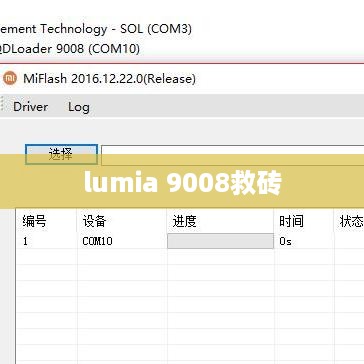Click the 设备 column header
The width and height of the screenshot is (364, 364).
point(94,221)
